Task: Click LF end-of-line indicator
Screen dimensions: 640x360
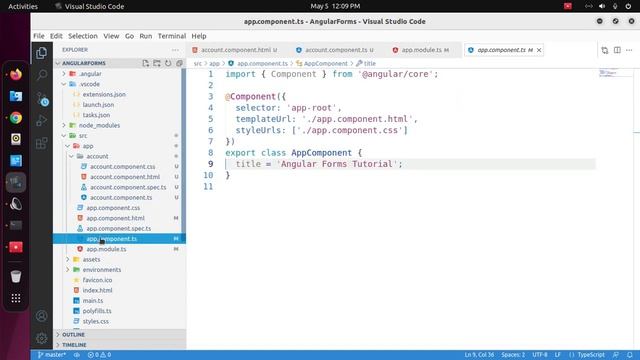Action: point(558,355)
